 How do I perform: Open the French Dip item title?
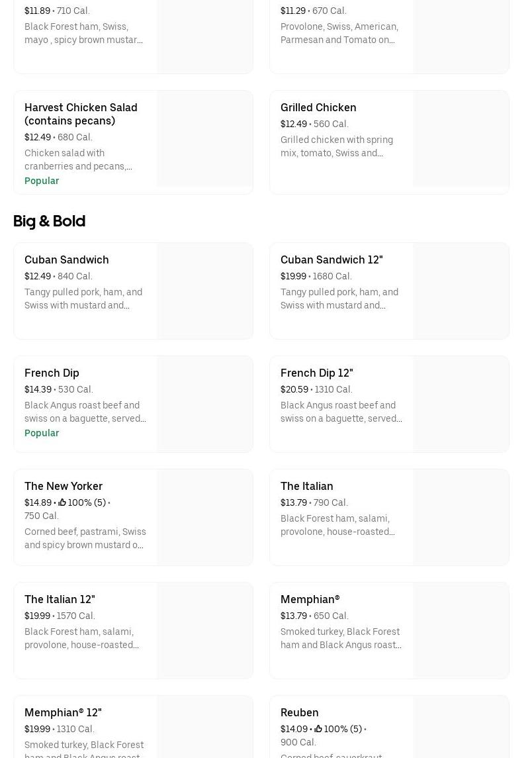[52, 373]
